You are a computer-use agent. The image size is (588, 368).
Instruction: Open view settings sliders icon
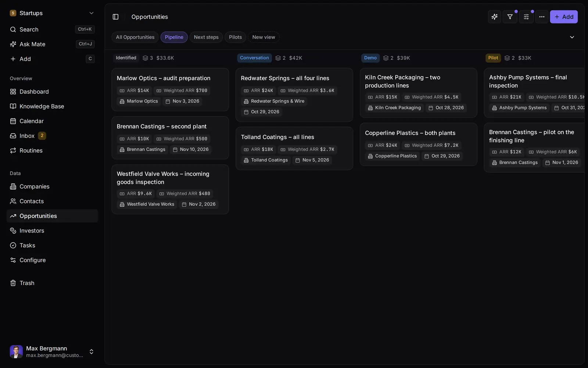(x=526, y=17)
